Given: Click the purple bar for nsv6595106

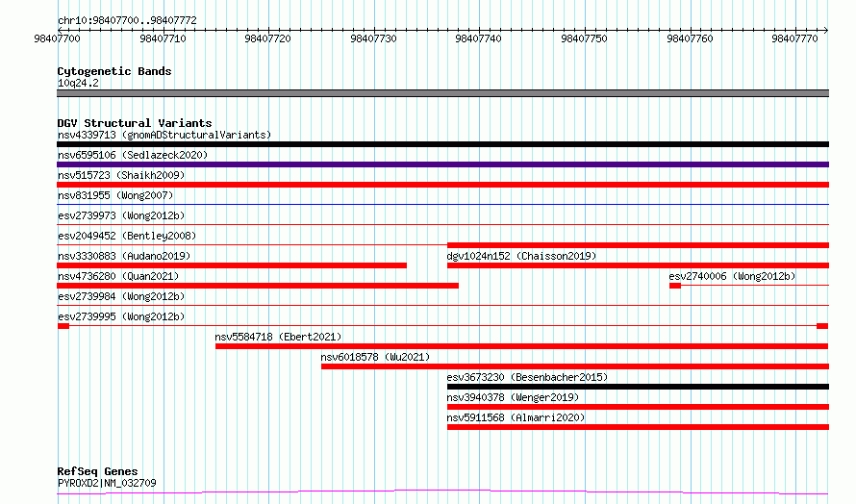Looking at the screenshot, I should tap(442, 164).
